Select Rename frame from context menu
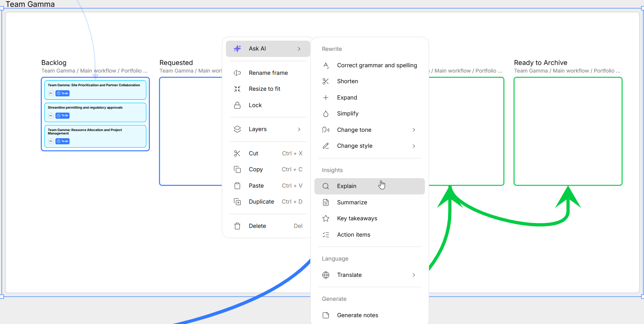The height and width of the screenshot is (324, 644). (x=268, y=73)
